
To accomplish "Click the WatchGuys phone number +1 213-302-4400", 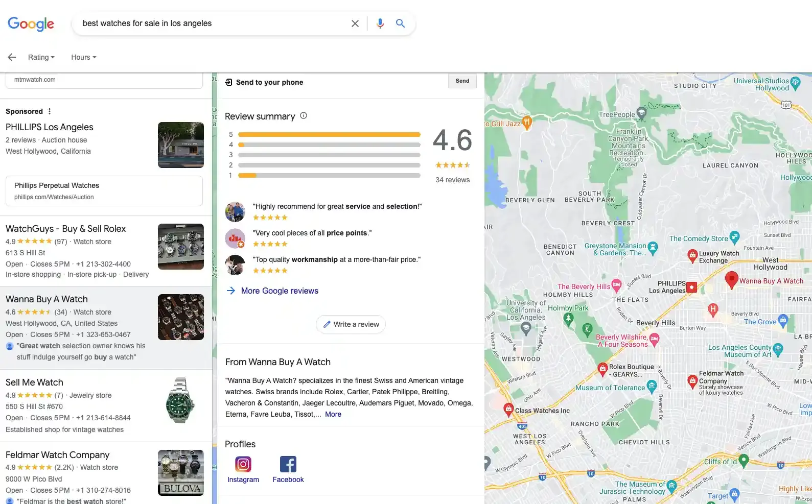I will (x=103, y=264).
